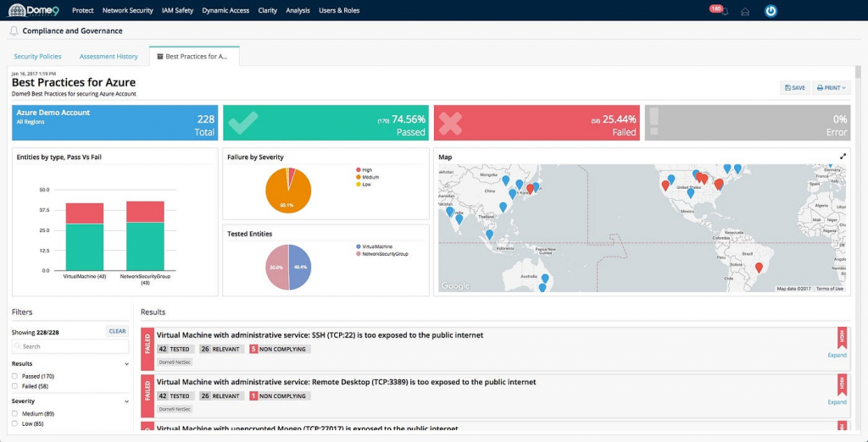Click the Dome9 logo

click(x=33, y=10)
